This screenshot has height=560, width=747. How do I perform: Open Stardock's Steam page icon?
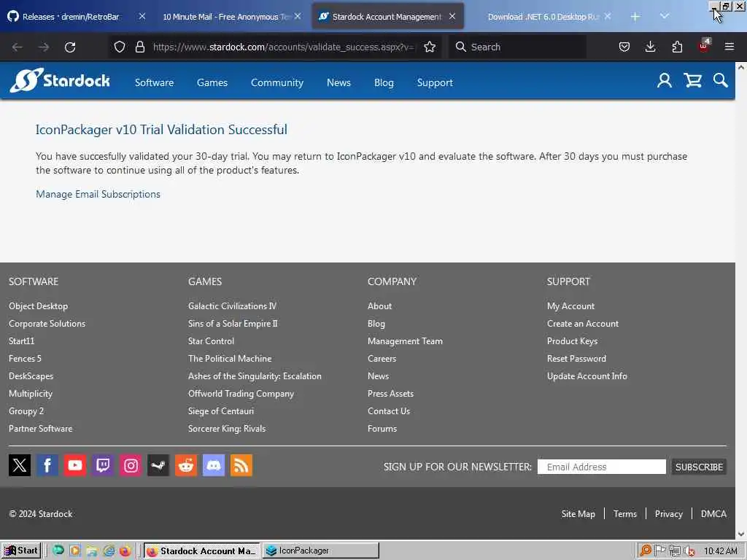click(158, 464)
